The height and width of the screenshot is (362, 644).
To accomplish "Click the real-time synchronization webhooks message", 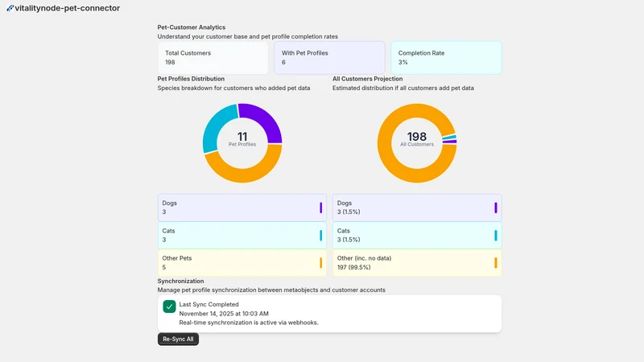I will click(249, 323).
